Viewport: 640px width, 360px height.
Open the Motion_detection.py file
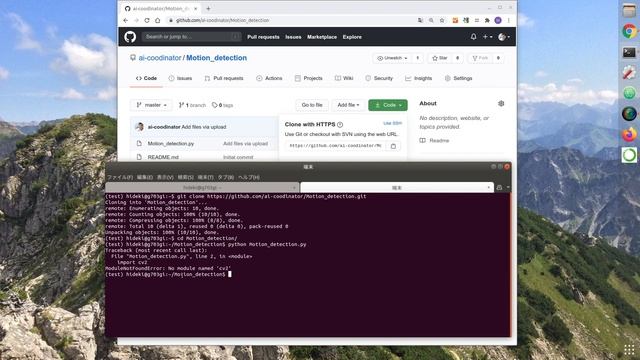(171, 144)
